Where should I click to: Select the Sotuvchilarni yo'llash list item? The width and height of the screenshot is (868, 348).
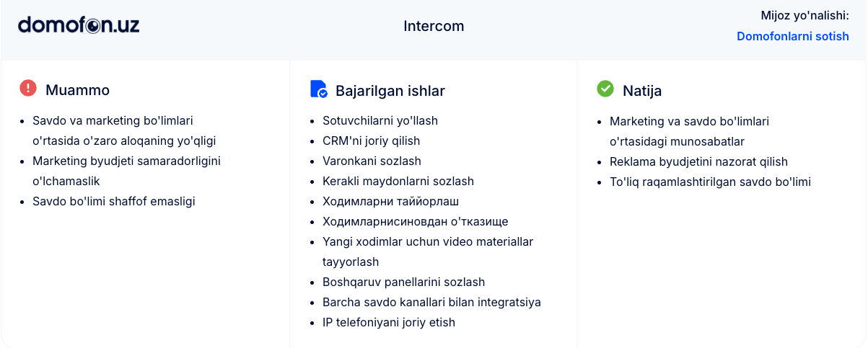click(380, 120)
